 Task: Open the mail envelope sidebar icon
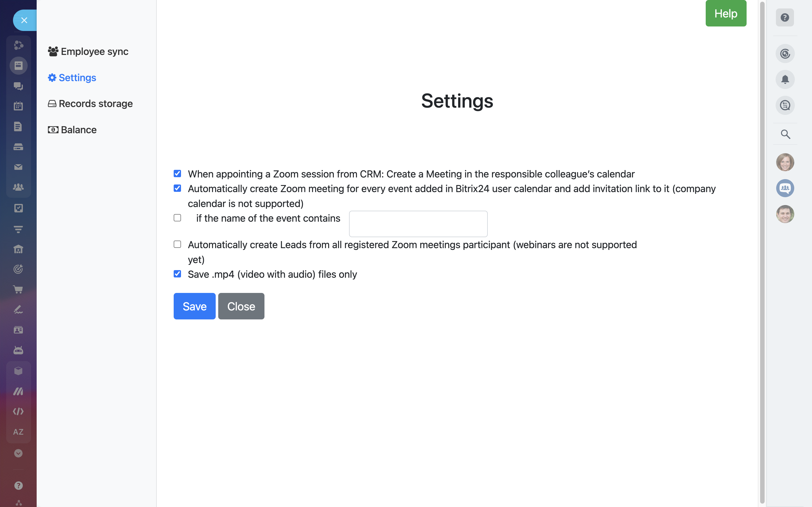coord(18,167)
